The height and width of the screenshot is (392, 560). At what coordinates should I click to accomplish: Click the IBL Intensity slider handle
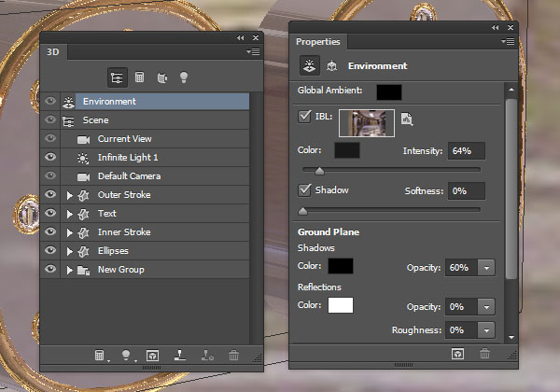[319, 171]
